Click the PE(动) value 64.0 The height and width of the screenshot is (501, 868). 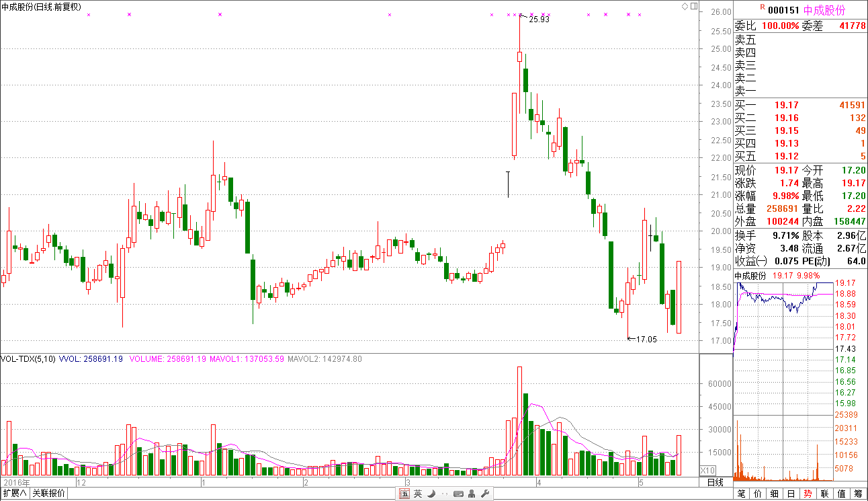tap(857, 262)
